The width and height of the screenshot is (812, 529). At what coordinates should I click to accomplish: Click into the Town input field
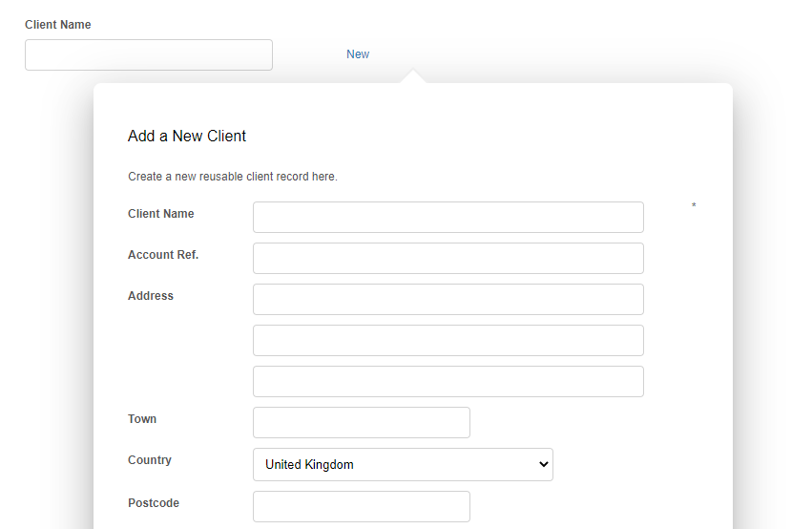[361, 422]
